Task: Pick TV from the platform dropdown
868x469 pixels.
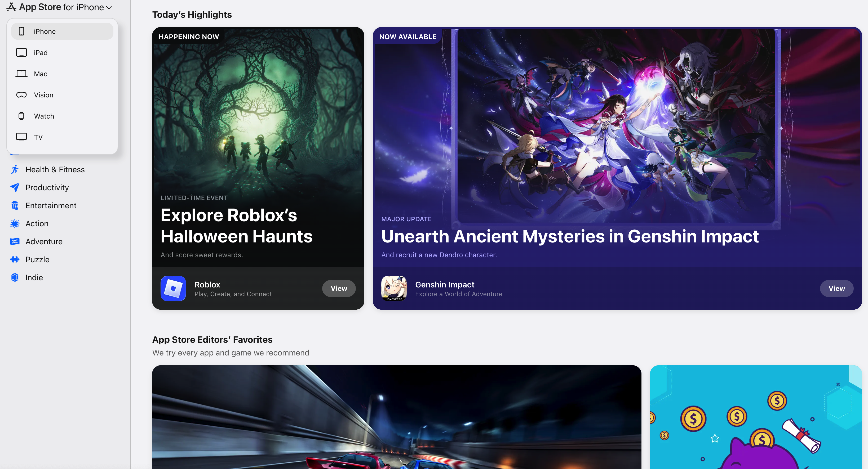Action: click(38, 137)
